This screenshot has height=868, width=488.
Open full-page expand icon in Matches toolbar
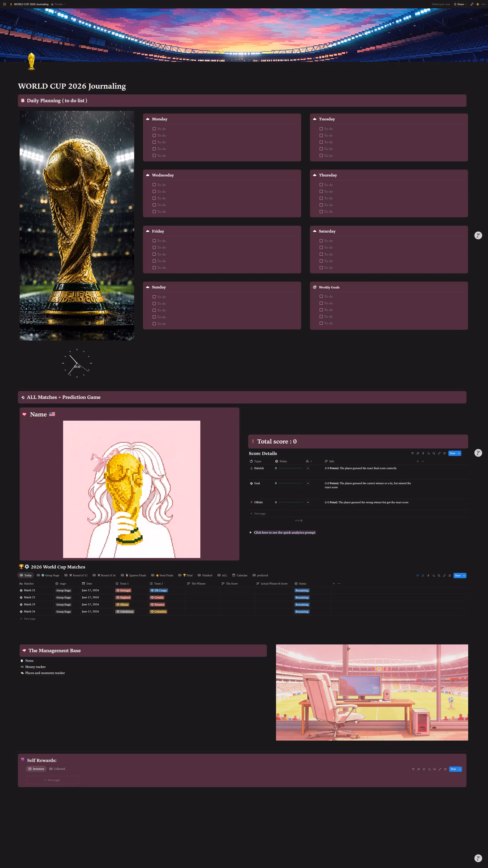pyautogui.click(x=444, y=576)
